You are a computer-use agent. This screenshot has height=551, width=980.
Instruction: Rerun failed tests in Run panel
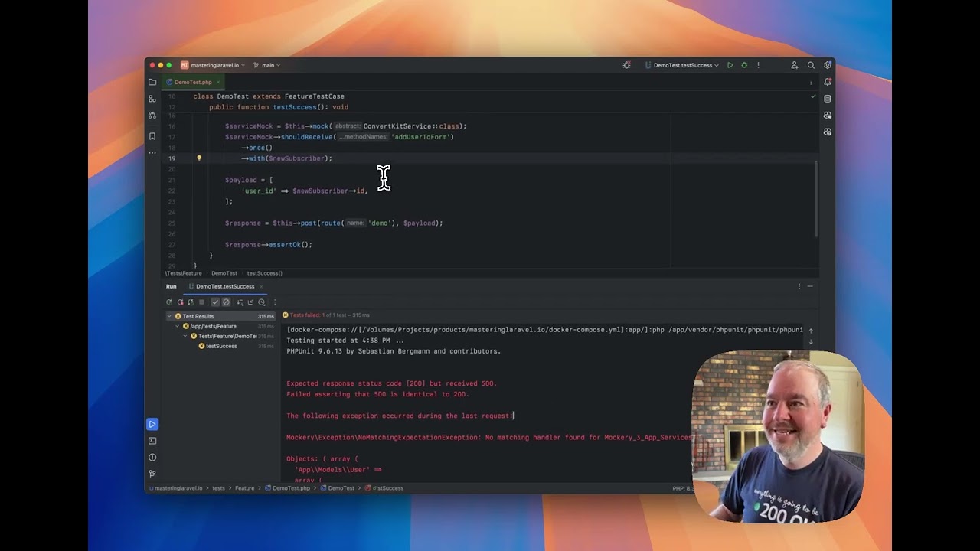(180, 302)
